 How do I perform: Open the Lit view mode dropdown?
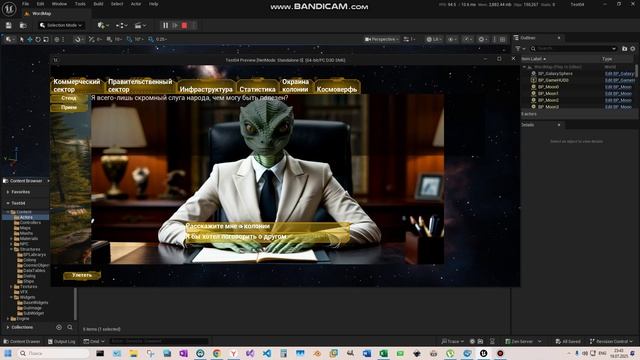[434, 40]
